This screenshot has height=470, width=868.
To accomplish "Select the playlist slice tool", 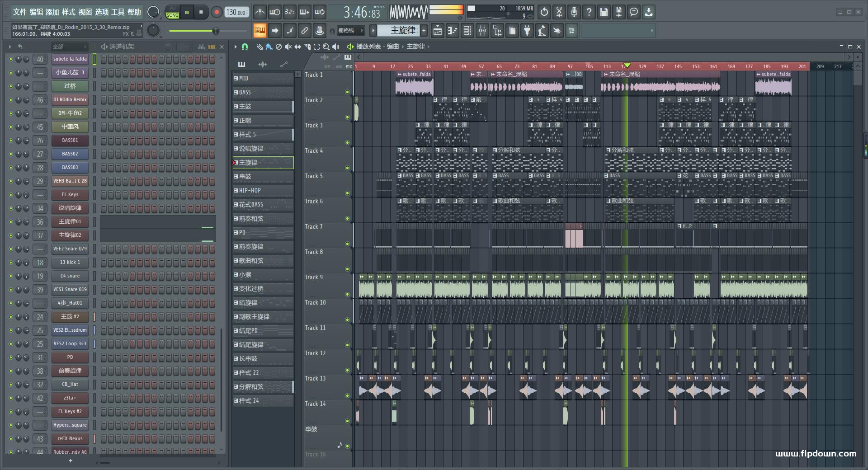I will (x=307, y=47).
